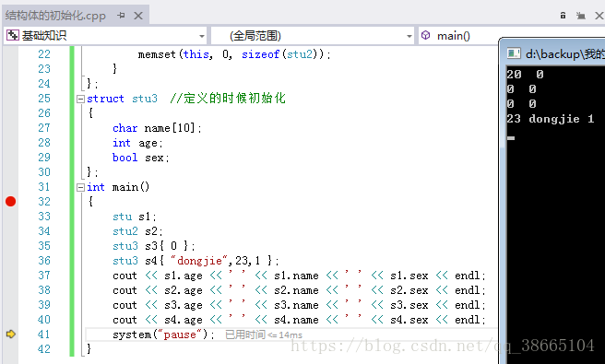The height and width of the screenshot is (364, 605).
Task: Click the cout line printing s1.age
Action: [x=299, y=276]
